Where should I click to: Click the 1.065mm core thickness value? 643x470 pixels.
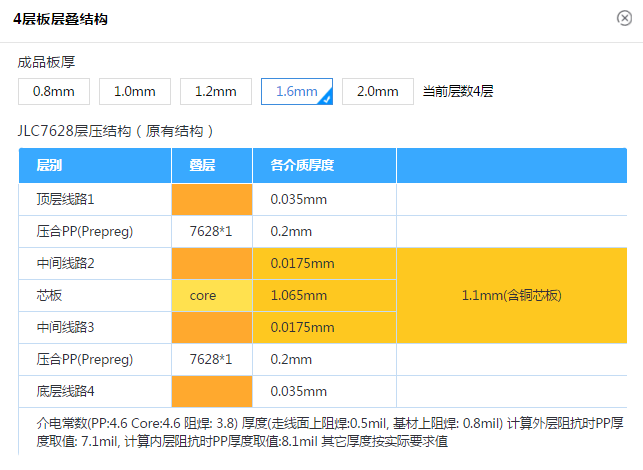pos(299,295)
